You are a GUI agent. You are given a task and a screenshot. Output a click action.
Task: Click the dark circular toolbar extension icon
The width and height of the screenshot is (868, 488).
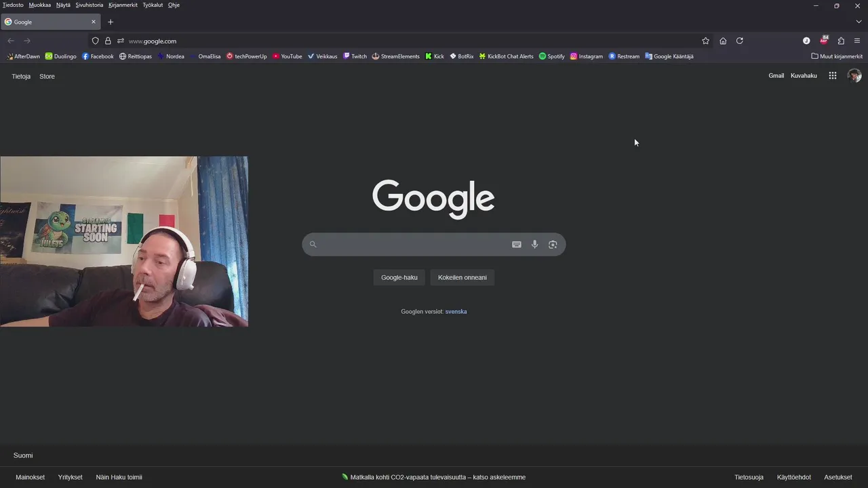click(806, 41)
